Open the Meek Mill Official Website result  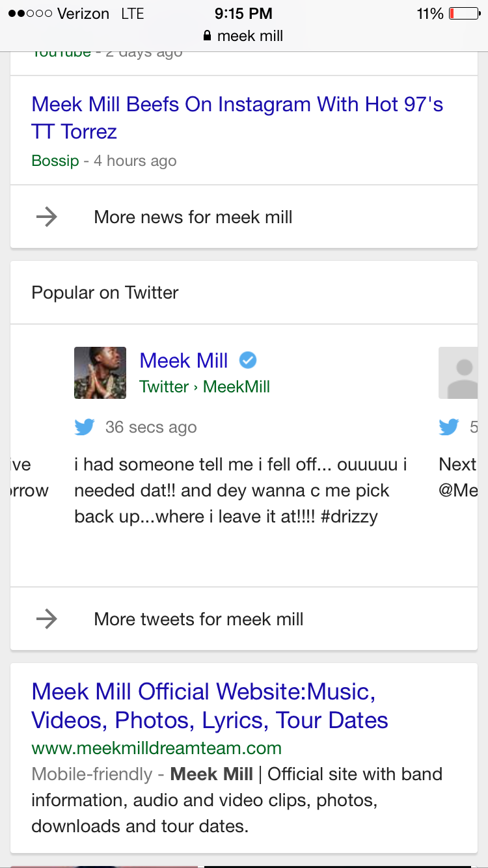pyautogui.click(x=210, y=706)
